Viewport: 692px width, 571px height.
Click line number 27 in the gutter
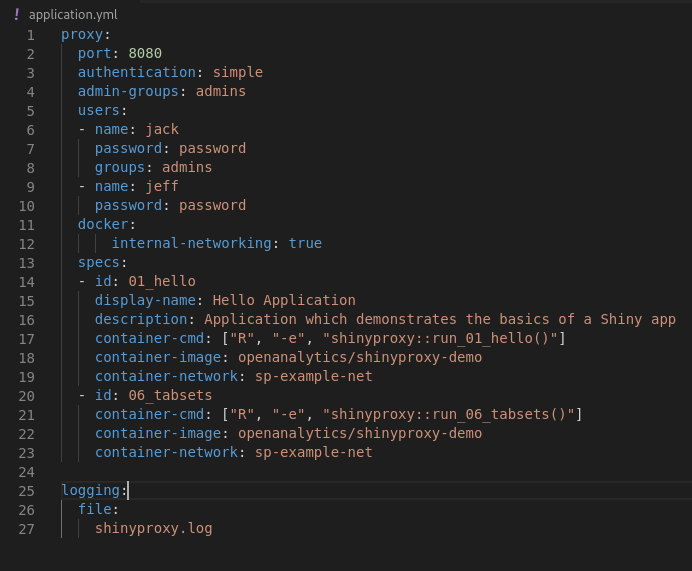click(x=26, y=529)
